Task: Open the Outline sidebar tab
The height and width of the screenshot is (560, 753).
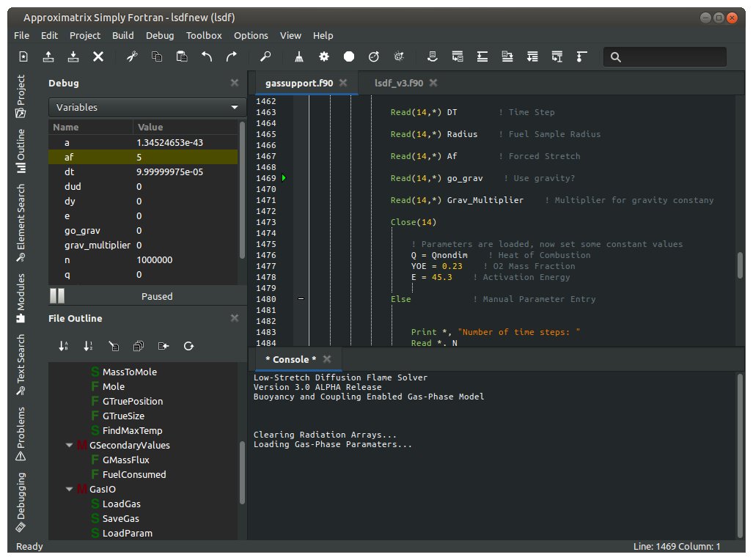Action: [x=21, y=151]
